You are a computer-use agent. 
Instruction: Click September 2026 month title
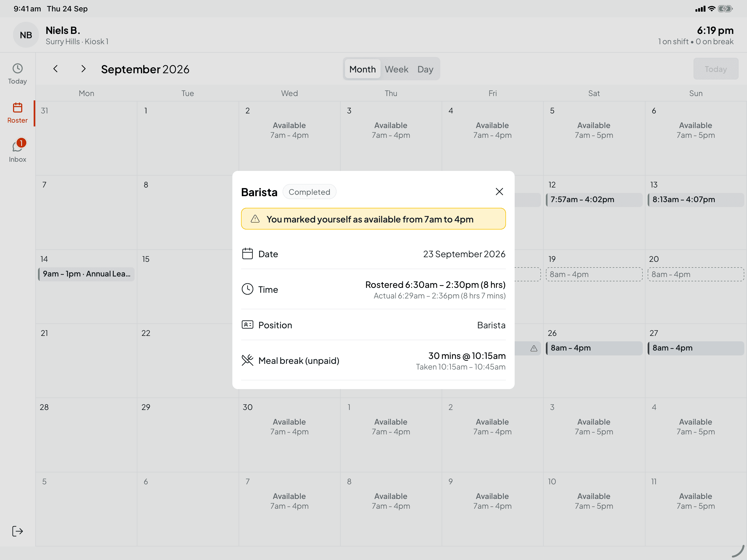click(145, 69)
